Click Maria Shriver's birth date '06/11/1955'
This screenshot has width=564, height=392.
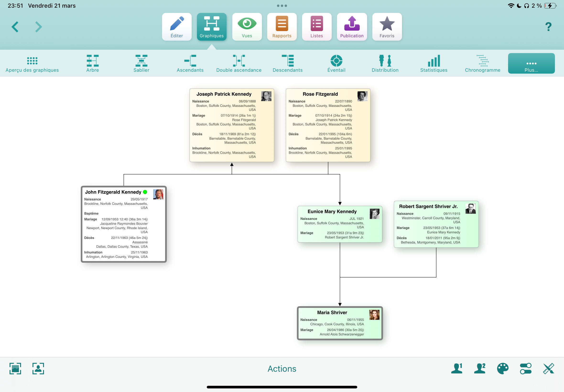(x=356, y=320)
